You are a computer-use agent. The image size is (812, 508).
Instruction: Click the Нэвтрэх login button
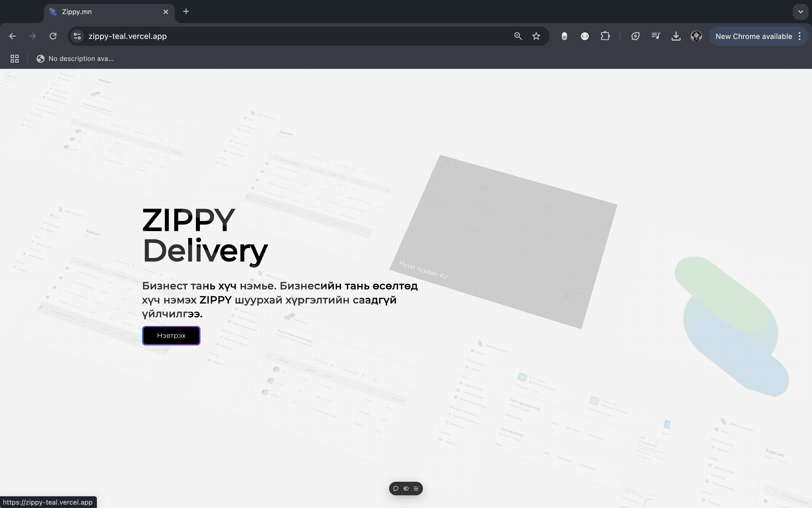coord(171,335)
